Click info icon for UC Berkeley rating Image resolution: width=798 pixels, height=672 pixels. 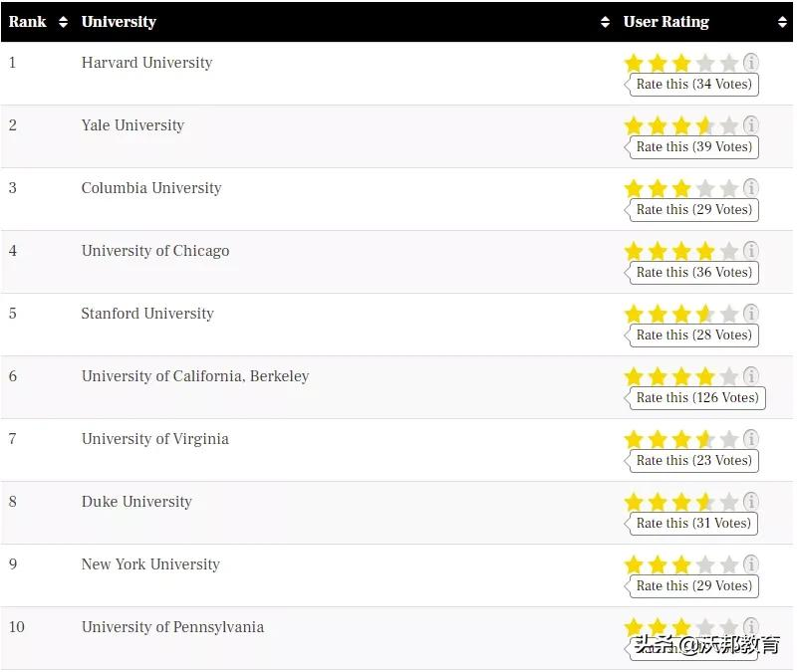[x=751, y=376]
